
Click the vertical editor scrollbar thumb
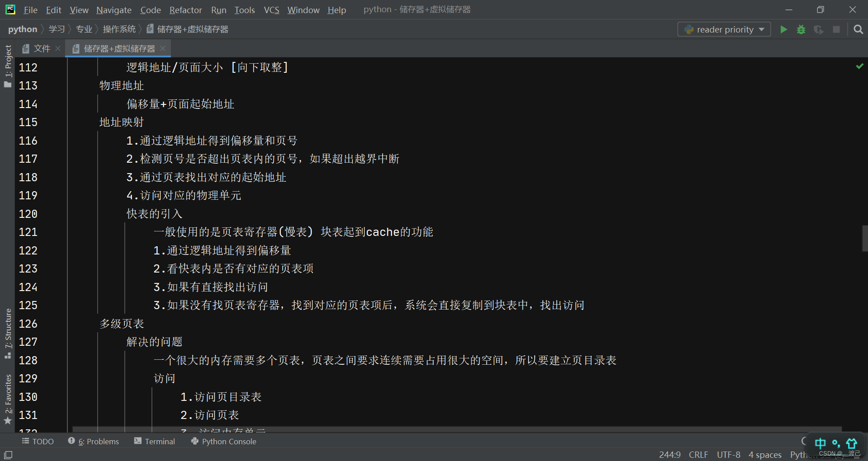(864, 238)
